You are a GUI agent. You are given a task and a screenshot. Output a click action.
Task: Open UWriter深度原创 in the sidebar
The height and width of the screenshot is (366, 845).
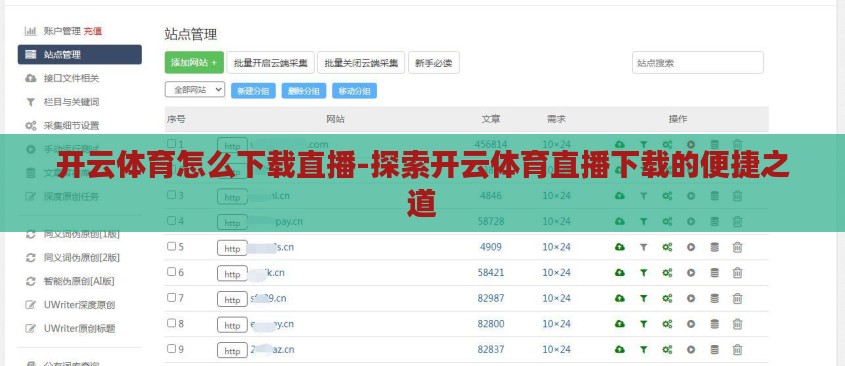click(x=79, y=305)
